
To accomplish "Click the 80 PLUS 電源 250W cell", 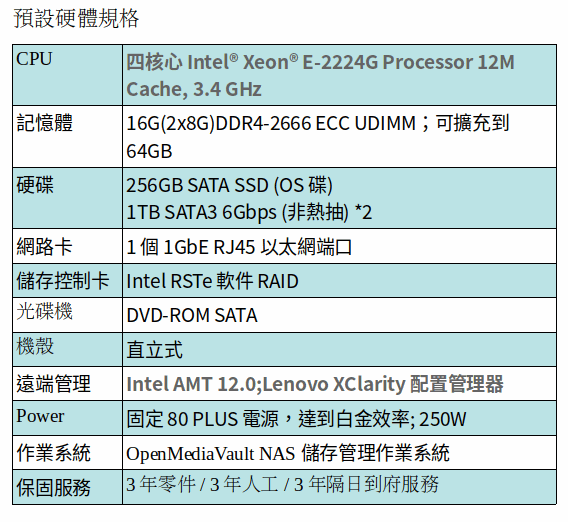I will 339,418.
